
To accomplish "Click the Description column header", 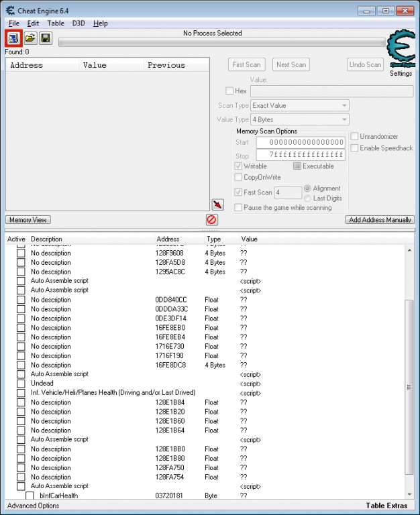I will pyautogui.click(x=91, y=239).
